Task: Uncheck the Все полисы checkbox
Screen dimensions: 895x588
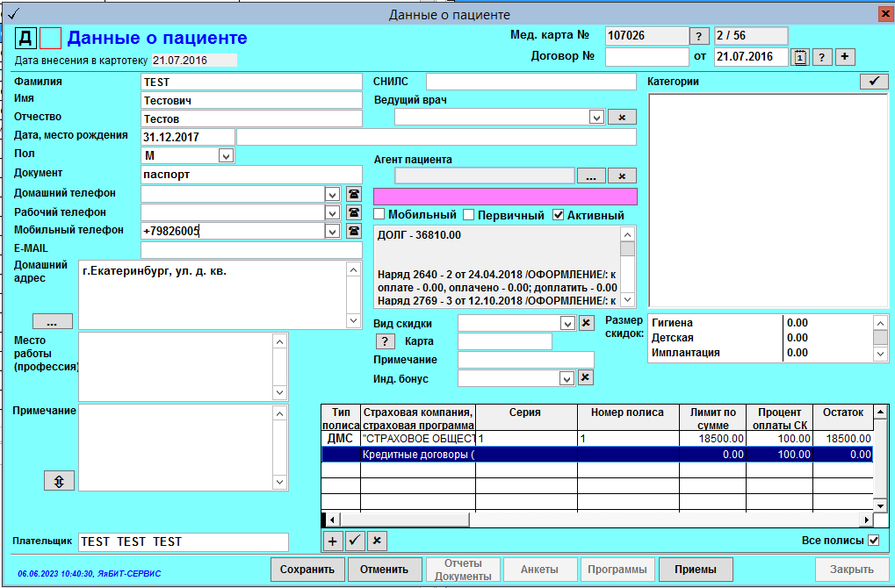Action: point(873,541)
